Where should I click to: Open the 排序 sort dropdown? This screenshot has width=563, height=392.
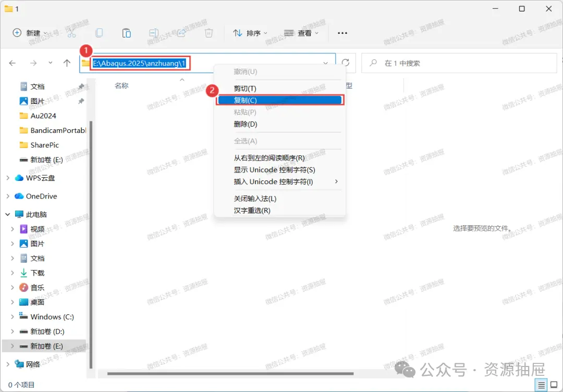[250, 33]
